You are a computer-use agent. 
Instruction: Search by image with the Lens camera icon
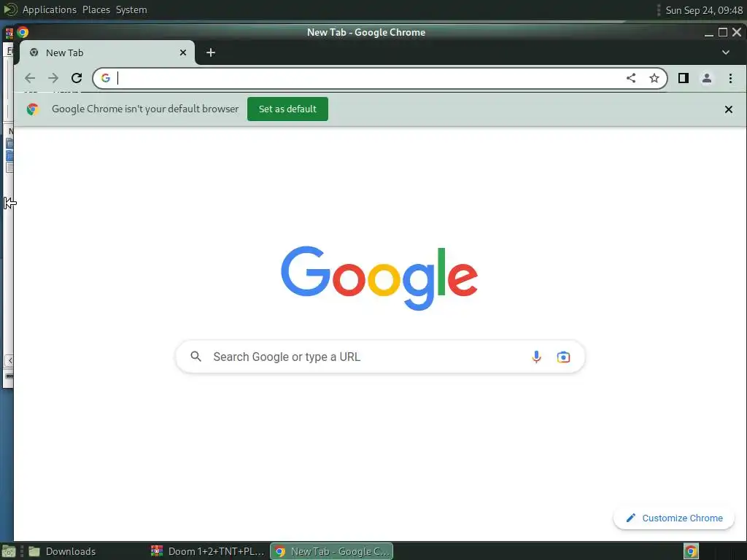pyautogui.click(x=563, y=357)
